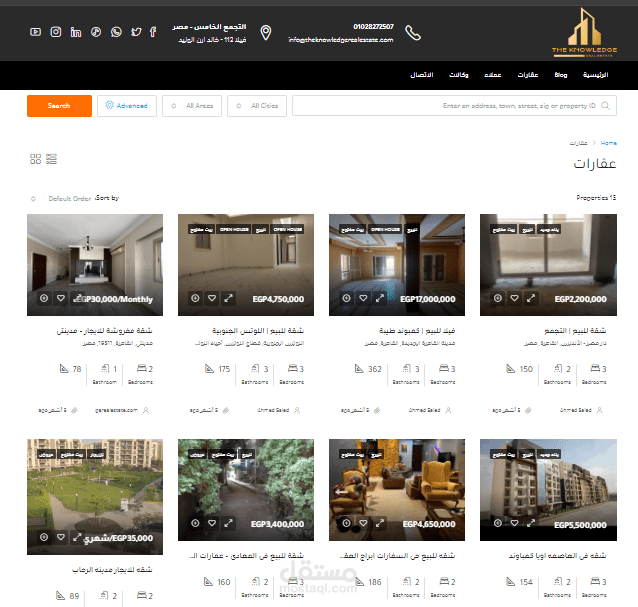This screenshot has width=638, height=607.
Task: Favorite the EGP2,200,000 apartment with heart icon
Action: click(x=514, y=298)
